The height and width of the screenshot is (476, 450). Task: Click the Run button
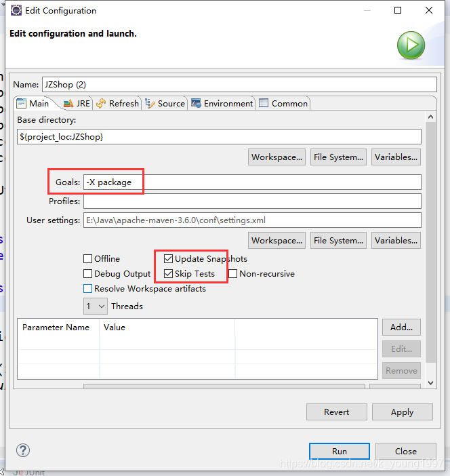(x=340, y=451)
